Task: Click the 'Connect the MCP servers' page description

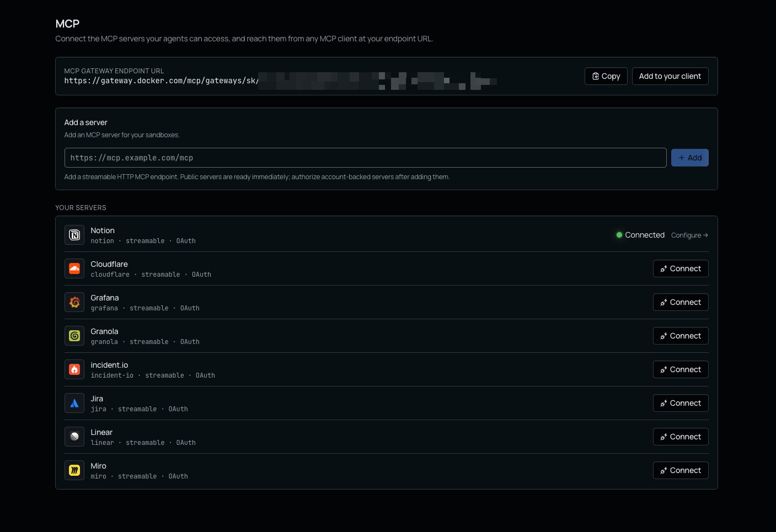Action: (x=244, y=39)
